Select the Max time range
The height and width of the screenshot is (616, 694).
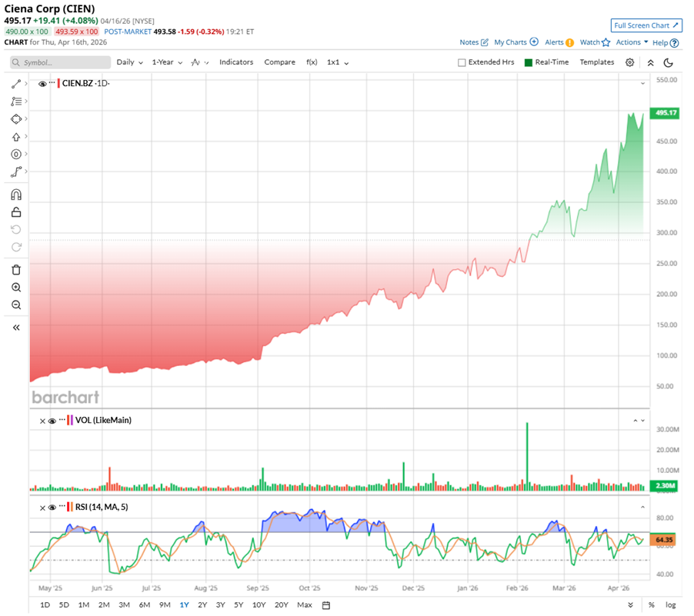pyautogui.click(x=305, y=605)
